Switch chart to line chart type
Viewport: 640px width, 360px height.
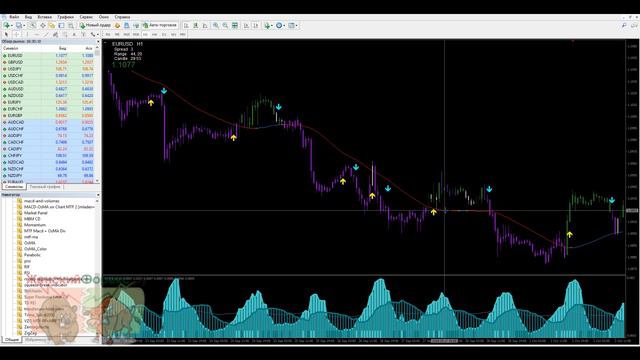click(x=205, y=25)
